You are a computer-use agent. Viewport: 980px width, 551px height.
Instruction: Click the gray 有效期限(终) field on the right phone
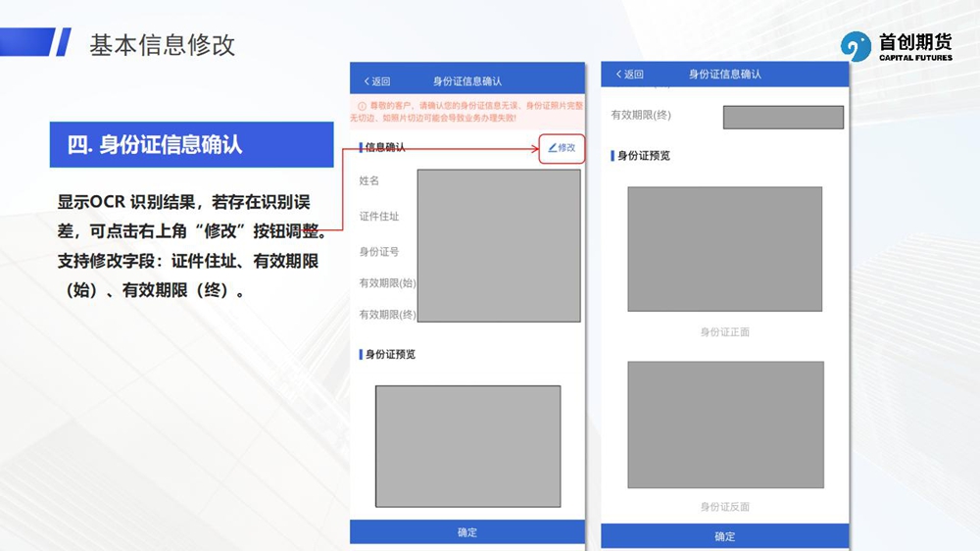783,118
